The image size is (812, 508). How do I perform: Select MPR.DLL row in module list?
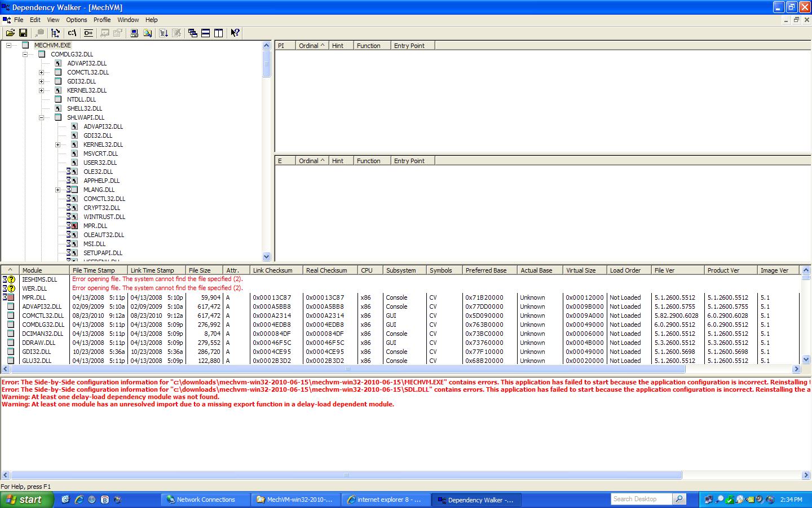[34, 297]
